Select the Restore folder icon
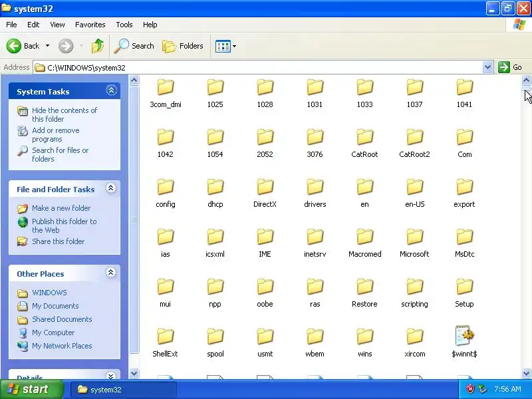 (364, 287)
